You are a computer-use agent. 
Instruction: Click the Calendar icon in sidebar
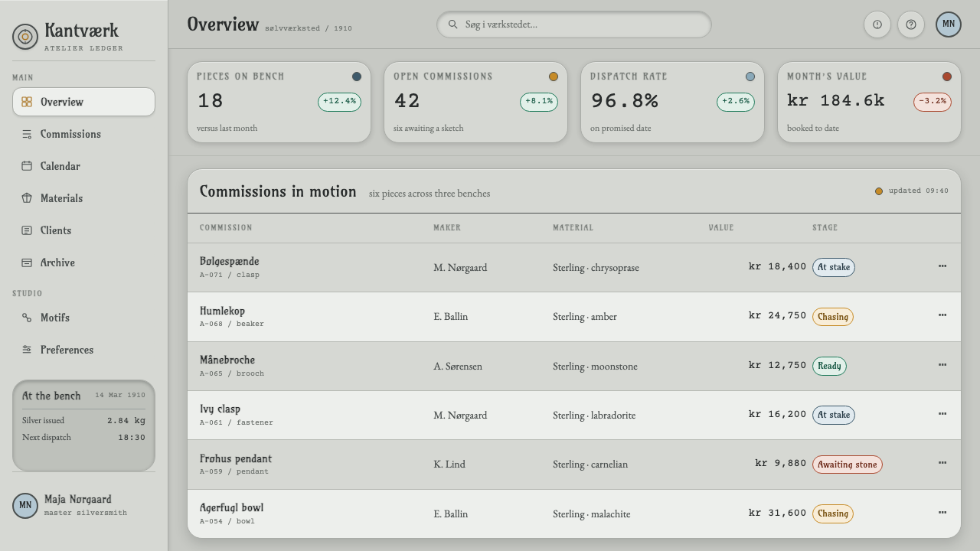click(x=27, y=166)
